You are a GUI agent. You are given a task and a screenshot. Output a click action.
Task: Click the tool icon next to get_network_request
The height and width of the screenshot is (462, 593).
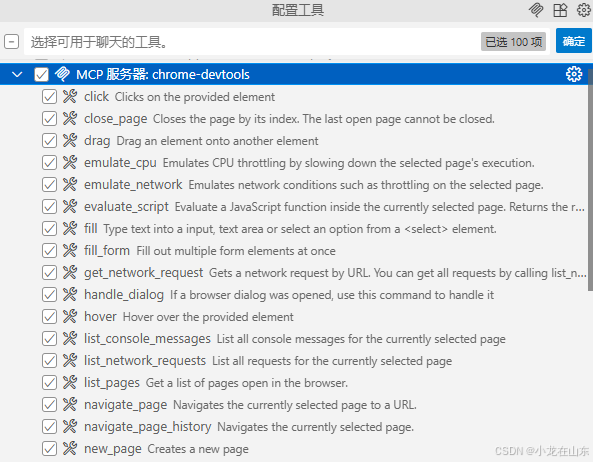coord(70,272)
